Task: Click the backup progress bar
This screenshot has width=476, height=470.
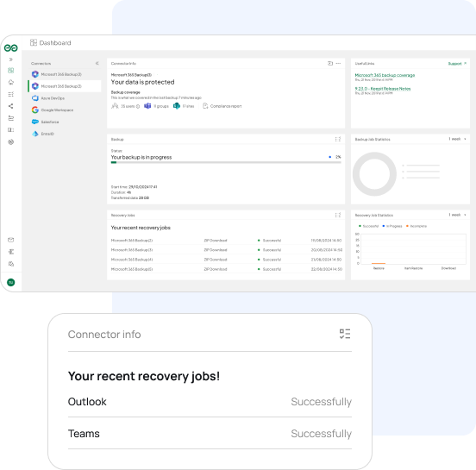Action: pos(226,162)
